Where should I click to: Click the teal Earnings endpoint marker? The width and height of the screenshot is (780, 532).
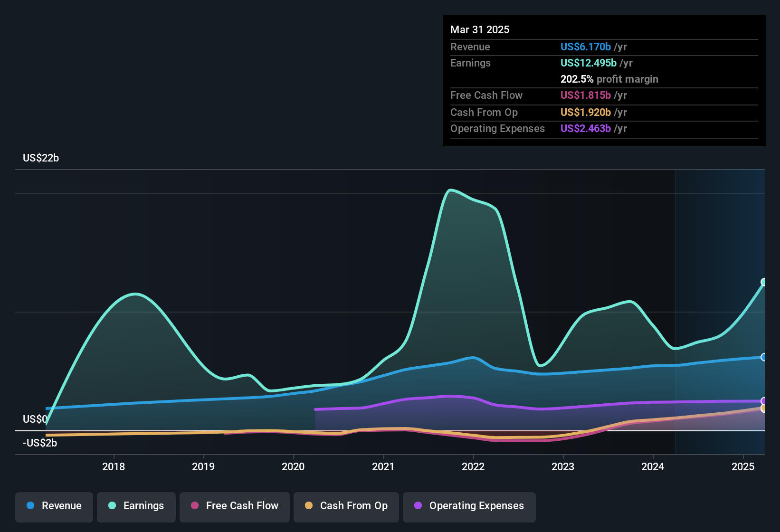(x=764, y=282)
